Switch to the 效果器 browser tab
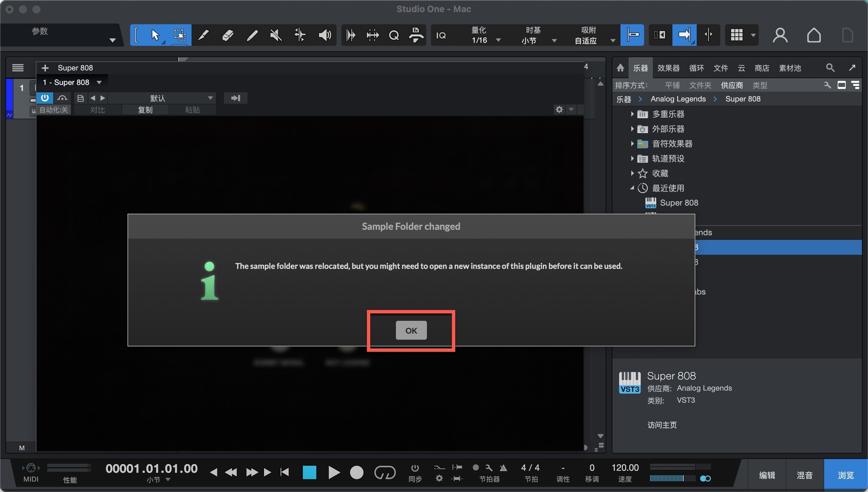 (668, 68)
